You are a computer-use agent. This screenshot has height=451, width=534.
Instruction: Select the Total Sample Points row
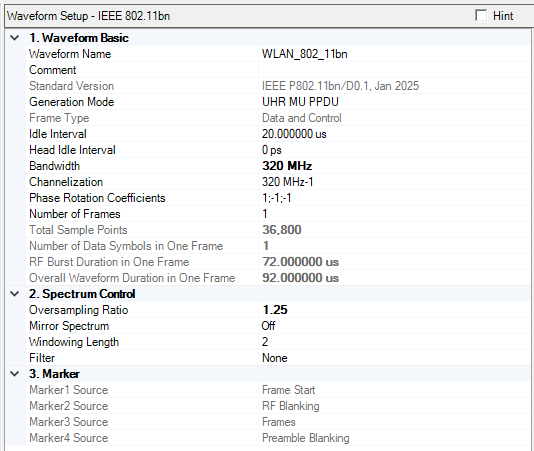point(278,230)
